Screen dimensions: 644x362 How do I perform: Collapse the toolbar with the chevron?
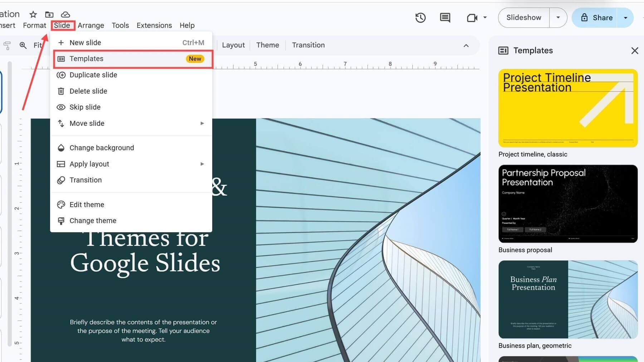pyautogui.click(x=466, y=45)
